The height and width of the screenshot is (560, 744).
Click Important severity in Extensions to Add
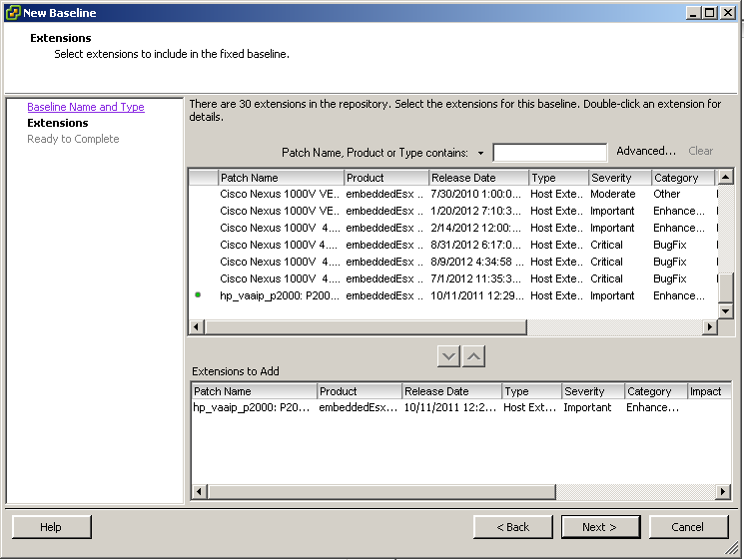pos(587,407)
